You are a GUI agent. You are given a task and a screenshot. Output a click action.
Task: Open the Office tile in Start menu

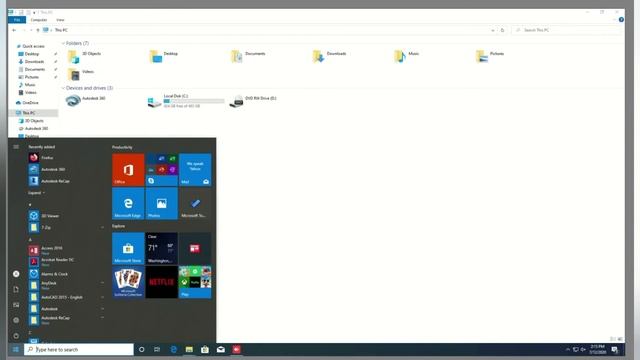(x=128, y=170)
